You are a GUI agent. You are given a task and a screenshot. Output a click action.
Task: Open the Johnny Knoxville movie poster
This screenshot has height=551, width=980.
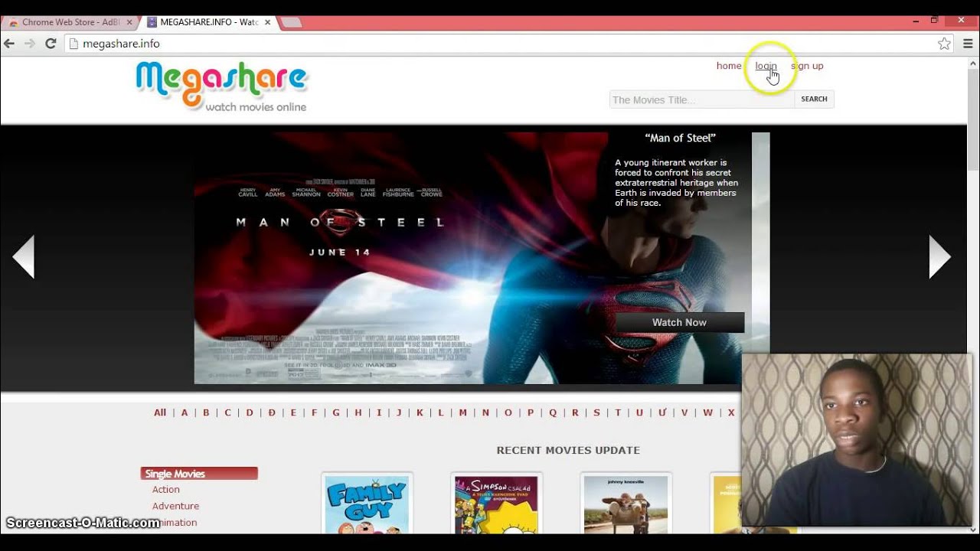626,504
